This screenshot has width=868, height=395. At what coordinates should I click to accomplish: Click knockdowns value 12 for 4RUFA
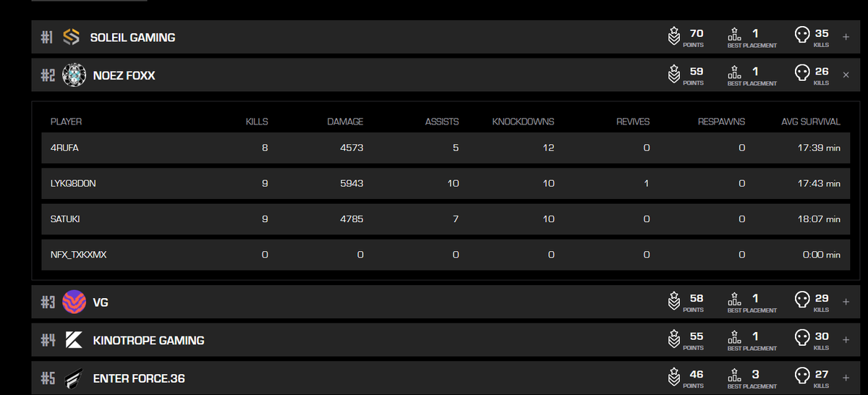[x=548, y=148]
